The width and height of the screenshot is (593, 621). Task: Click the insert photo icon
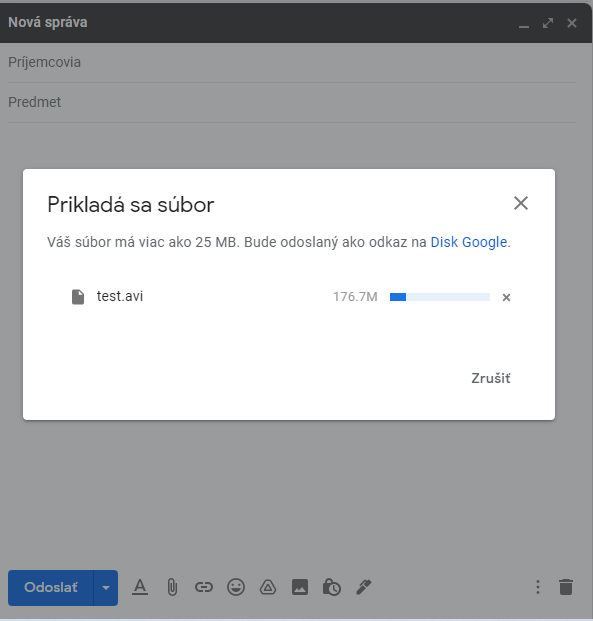300,587
